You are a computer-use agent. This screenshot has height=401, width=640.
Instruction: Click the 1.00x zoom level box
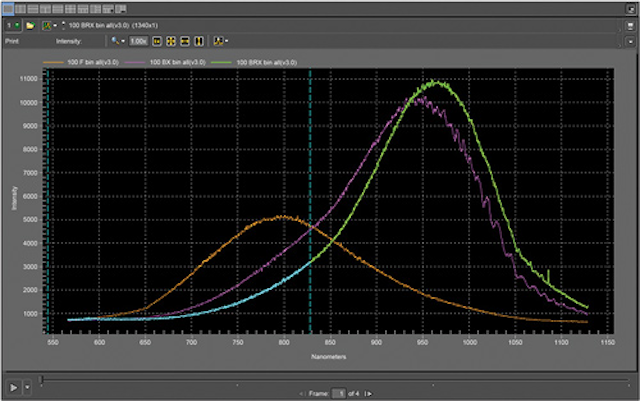[138, 41]
